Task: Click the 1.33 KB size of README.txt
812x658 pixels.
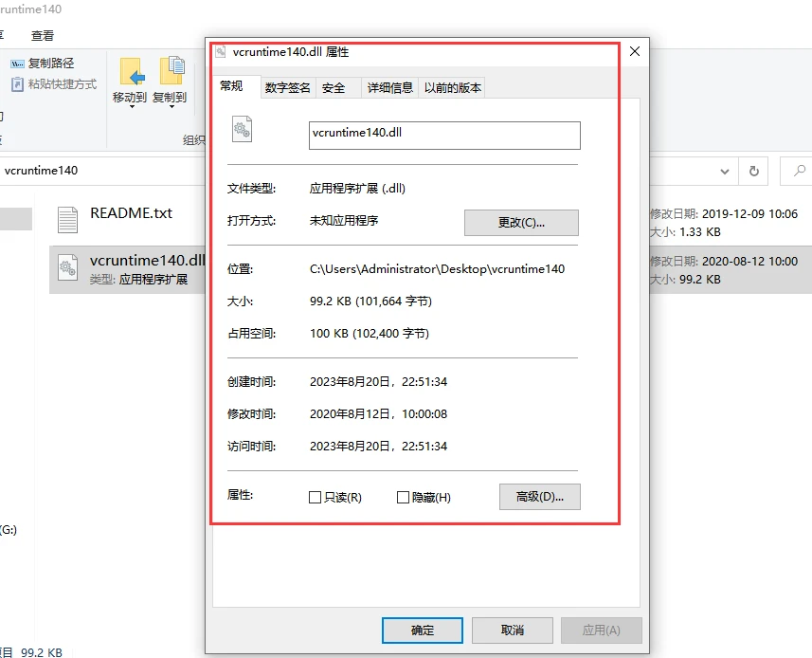Action: click(x=699, y=232)
